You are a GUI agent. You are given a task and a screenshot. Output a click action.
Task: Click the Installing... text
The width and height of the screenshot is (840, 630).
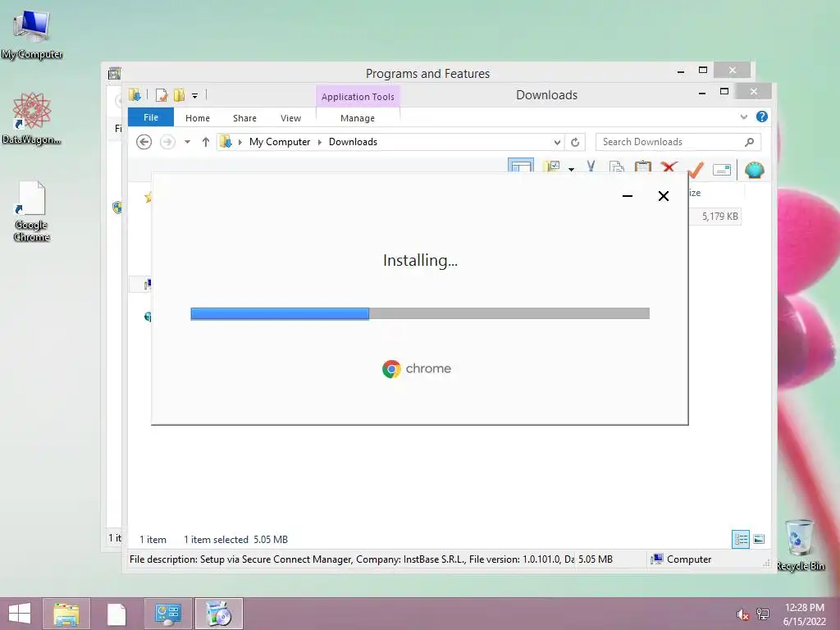(420, 260)
